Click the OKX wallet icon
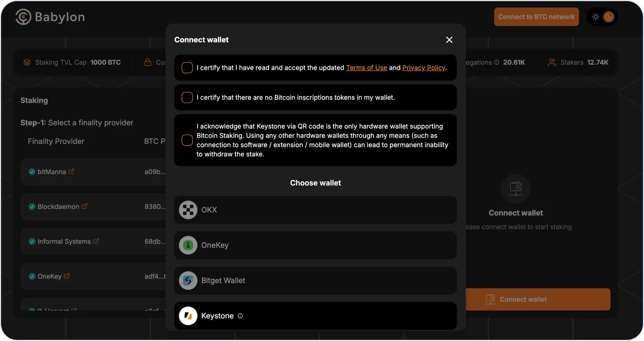 click(188, 210)
